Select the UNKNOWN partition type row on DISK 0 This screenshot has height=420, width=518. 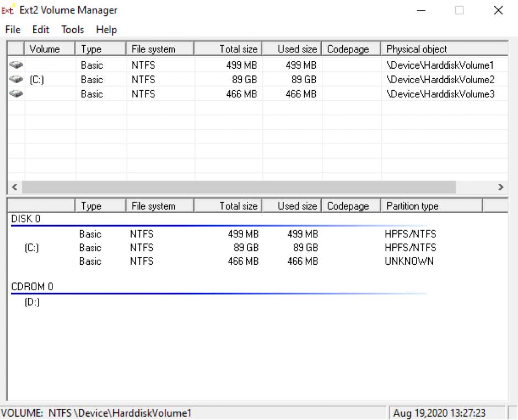pyautogui.click(x=409, y=261)
